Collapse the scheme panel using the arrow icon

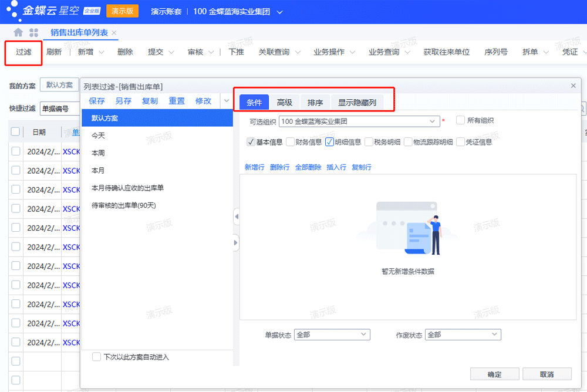point(237,217)
